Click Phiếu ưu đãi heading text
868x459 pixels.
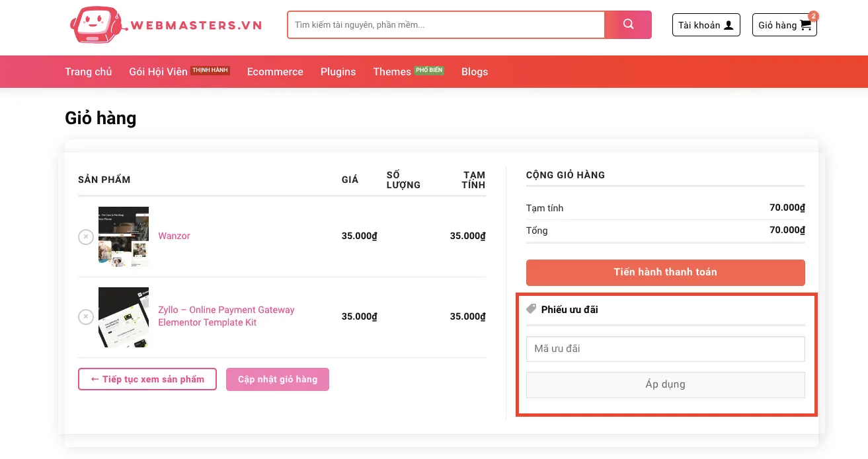click(569, 309)
